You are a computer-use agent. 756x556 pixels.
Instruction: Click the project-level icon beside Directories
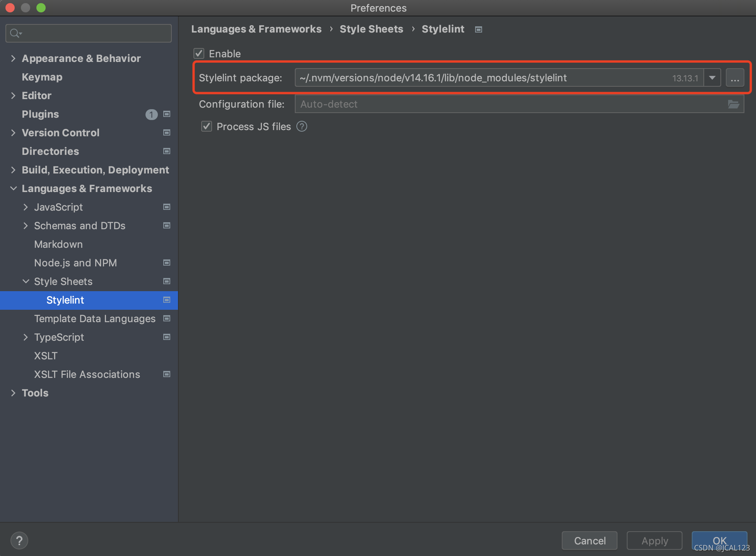(167, 151)
